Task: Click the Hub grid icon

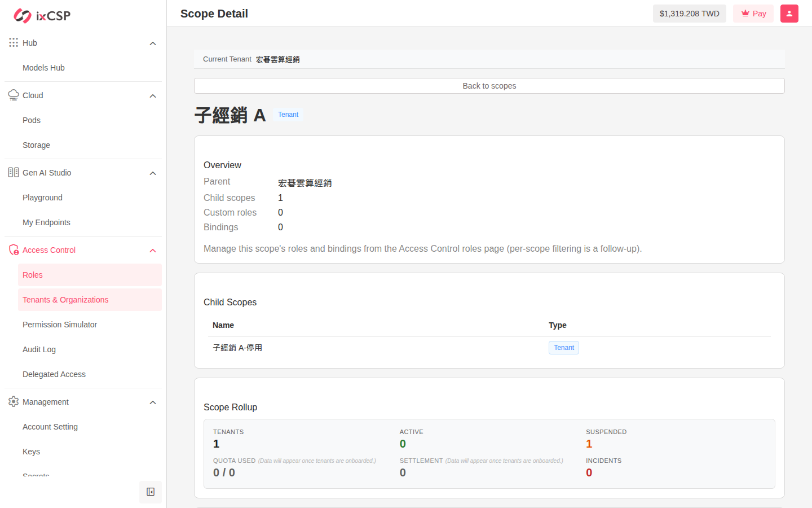Action: click(x=14, y=43)
